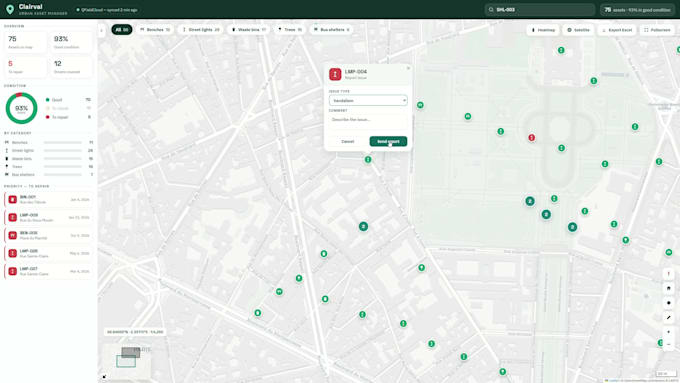This screenshot has height=383, width=680.
Task: Toggle the faded middle legend entry
Action: (68, 108)
